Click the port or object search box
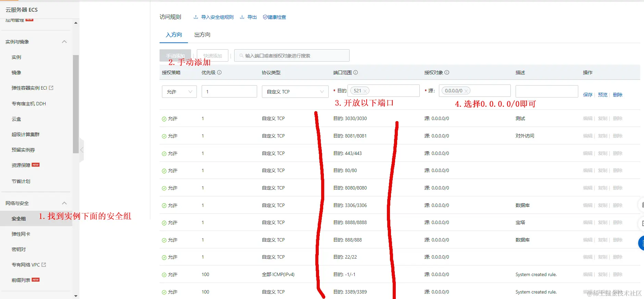The image size is (644, 299). coord(292,55)
